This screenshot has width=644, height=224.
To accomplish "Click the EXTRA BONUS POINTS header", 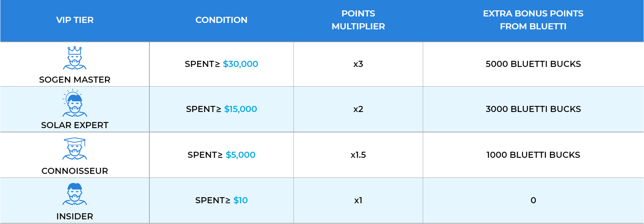I will [x=533, y=20].
